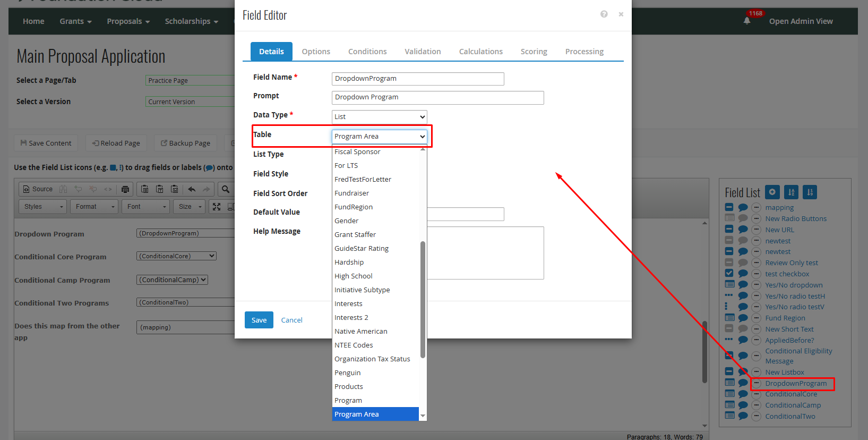868x440 pixels.
Task: Open the ellipsis menu for DropdownProgram
Action: coord(757,383)
